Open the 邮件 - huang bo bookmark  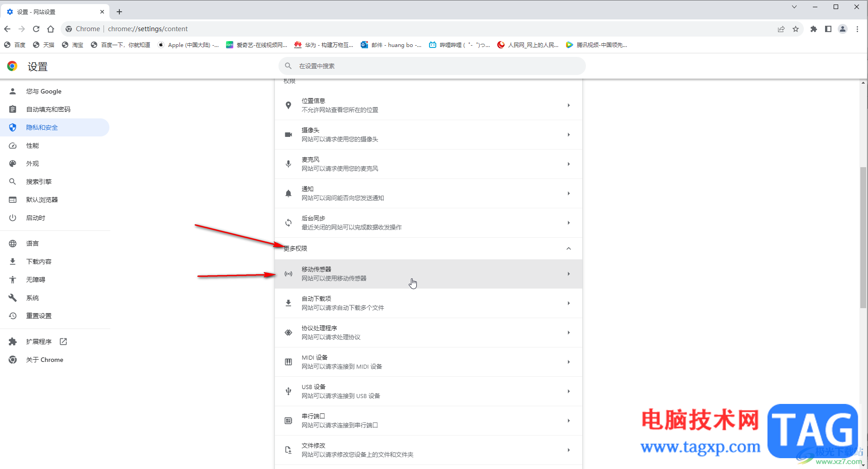[x=392, y=45]
